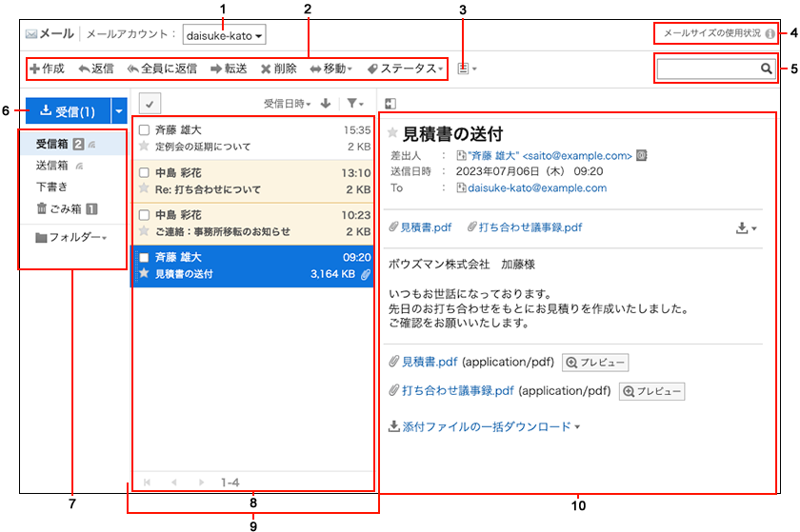Check the Re: 打ち合わせについて mail checkbox
Image resolution: width=800 pixels, height=532 pixels.
(x=145, y=172)
